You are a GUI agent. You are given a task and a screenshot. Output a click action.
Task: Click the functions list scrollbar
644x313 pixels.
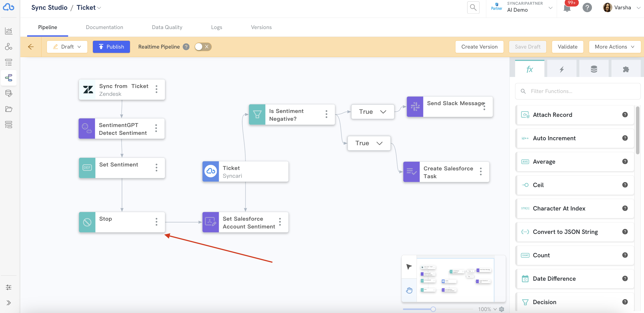click(x=637, y=130)
